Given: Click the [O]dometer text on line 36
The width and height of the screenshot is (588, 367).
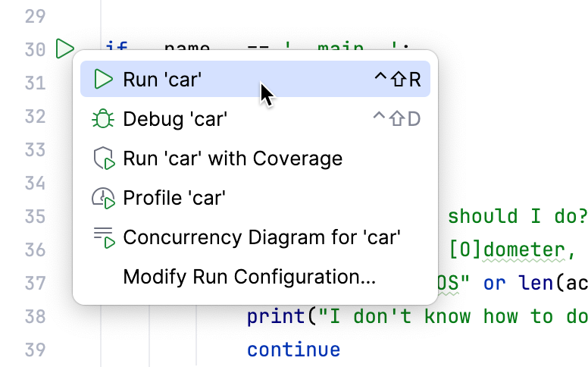Looking at the screenshot, I should tap(507, 249).
